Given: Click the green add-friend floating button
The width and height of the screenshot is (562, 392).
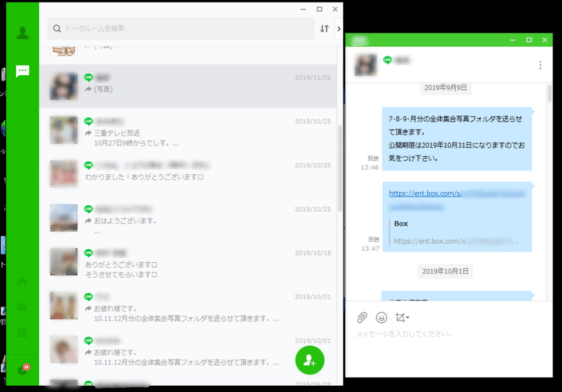Looking at the screenshot, I should pos(309,361).
